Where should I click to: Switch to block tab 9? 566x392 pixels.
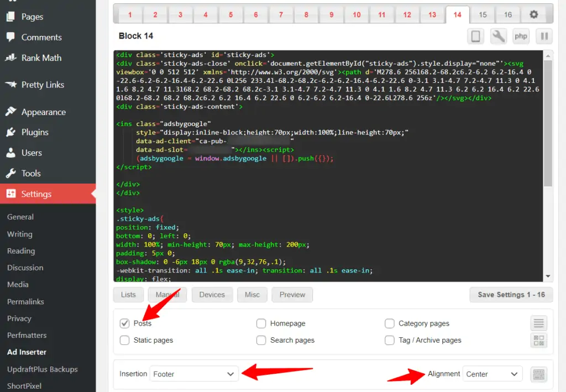click(x=332, y=14)
